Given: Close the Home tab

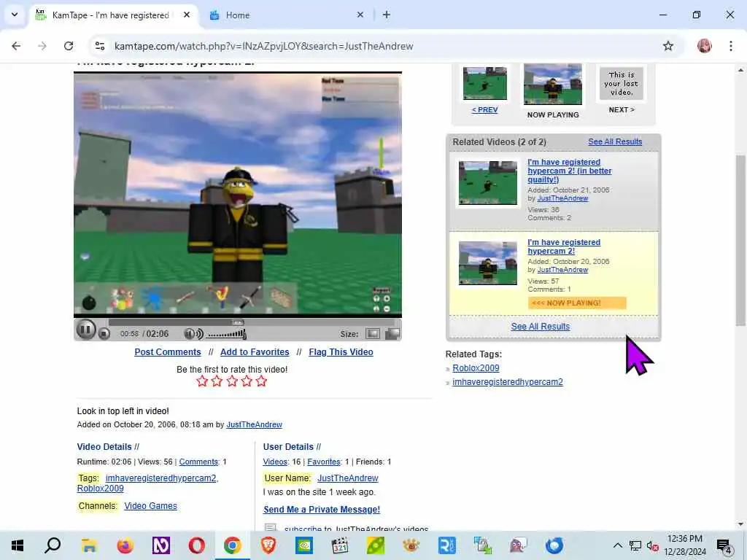Looking at the screenshot, I should [360, 15].
